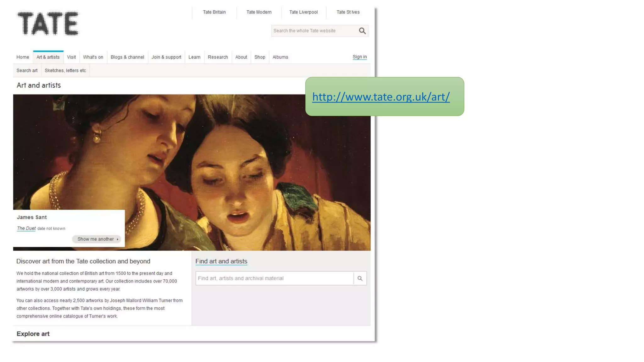Click the whole-site search magnifier icon
Image resolution: width=644 pixels, height=362 pixels.
click(x=362, y=31)
